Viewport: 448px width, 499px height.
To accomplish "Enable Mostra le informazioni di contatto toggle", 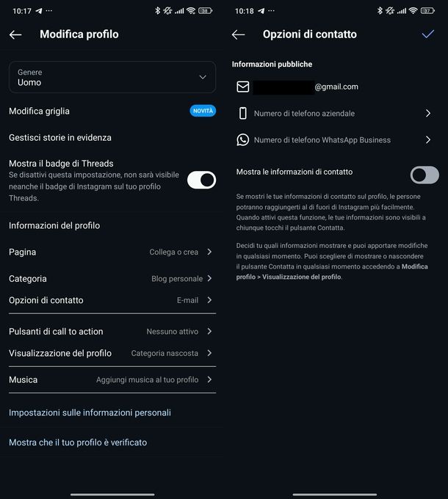I will pyautogui.click(x=424, y=175).
